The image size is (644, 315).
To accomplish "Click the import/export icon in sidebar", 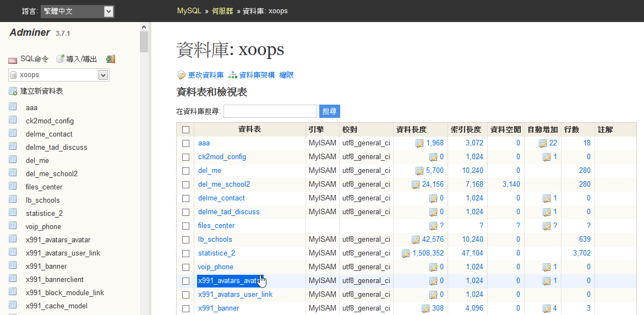I will point(61,59).
